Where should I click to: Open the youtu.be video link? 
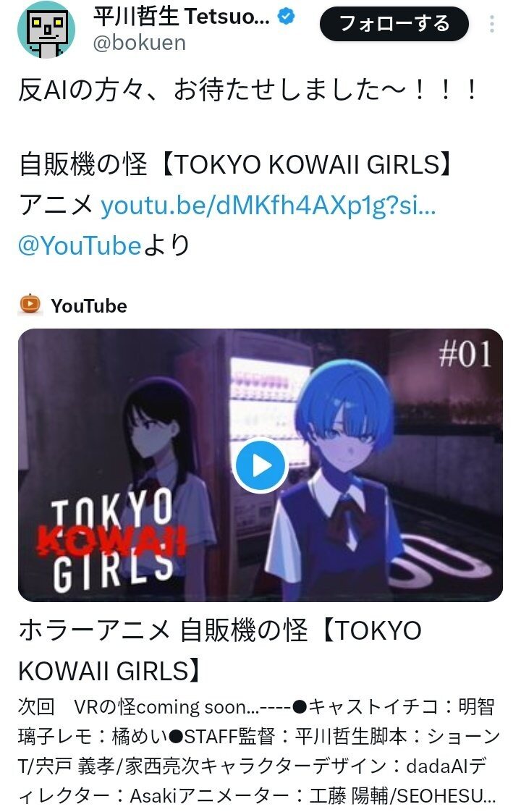268,206
